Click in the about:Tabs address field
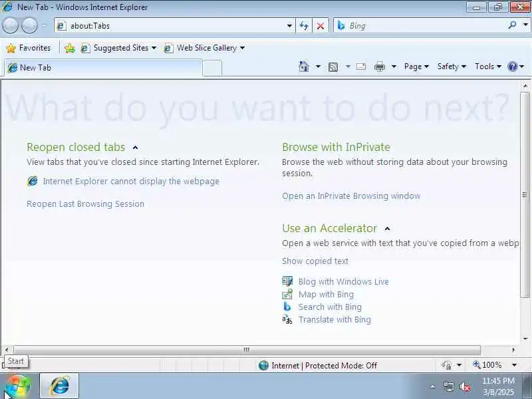Viewport: 532px width, 399px height. tap(176, 26)
